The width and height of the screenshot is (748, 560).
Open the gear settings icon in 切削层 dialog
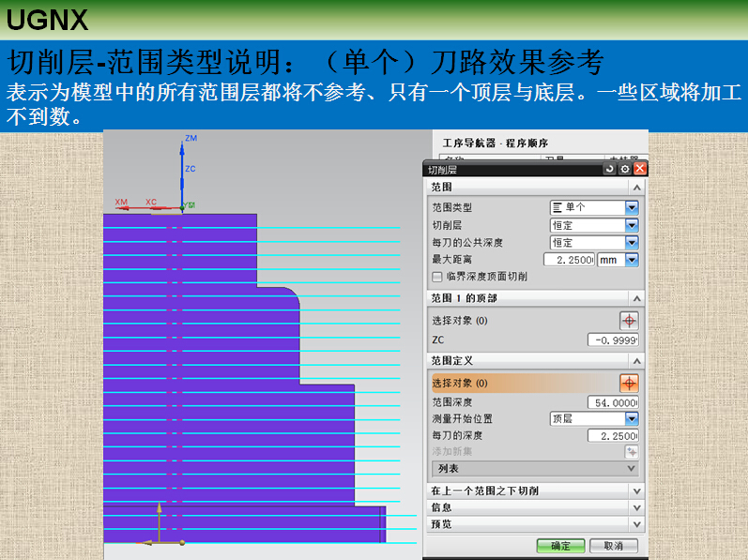coord(624,169)
